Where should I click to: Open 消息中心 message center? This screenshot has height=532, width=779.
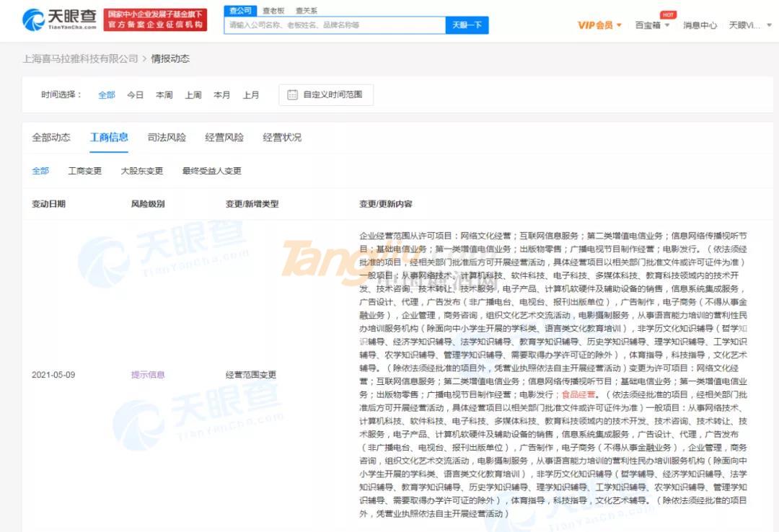(700, 25)
